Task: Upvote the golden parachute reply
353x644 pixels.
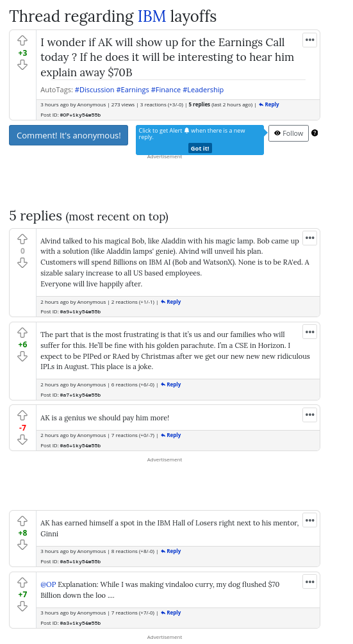Action: coord(22,333)
